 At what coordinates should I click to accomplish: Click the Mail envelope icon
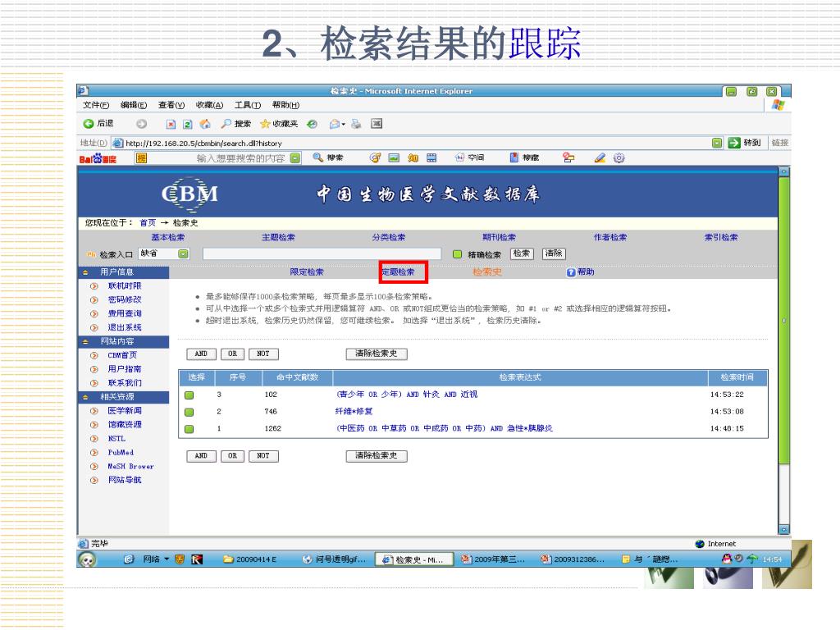click(x=335, y=124)
